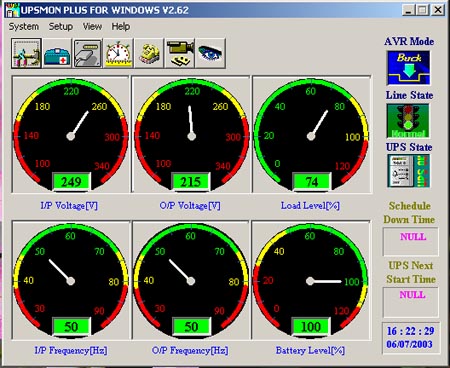Image resolution: width=450 pixels, height=368 pixels.
Task: Click the Load Level[%] label
Action: tap(310, 206)
